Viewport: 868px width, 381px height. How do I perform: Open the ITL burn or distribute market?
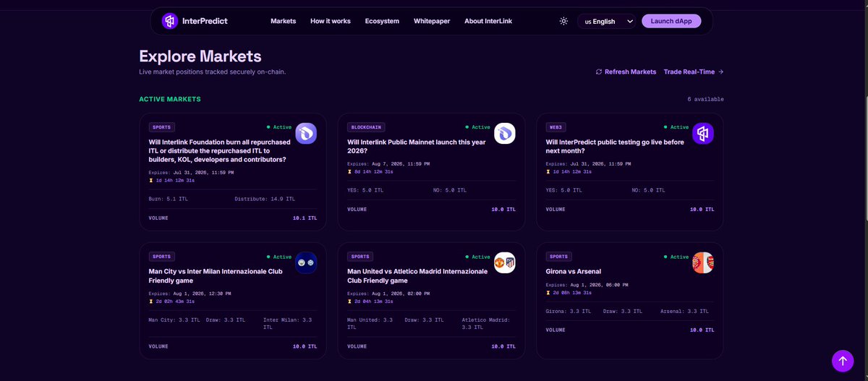(220, 151)
